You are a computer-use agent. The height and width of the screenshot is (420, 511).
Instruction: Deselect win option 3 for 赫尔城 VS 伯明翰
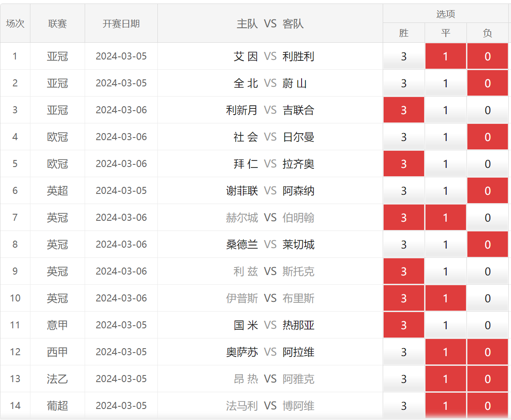point(403,217)
